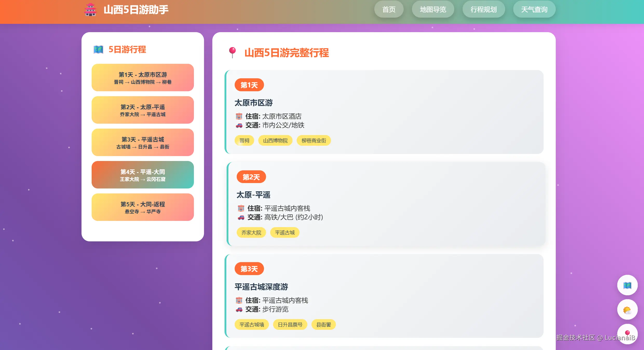
Task: Click the 山西博物院 attraction tag
Action: [275, 141]
